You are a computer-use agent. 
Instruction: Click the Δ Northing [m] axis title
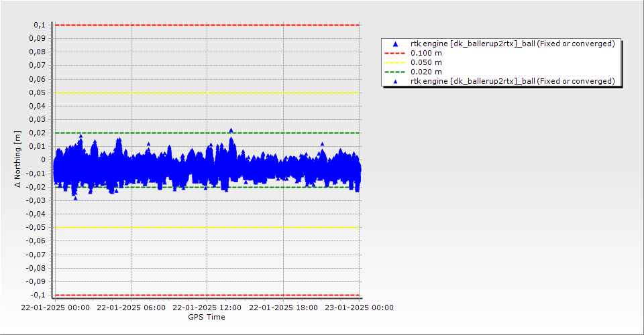coord(17,159)
